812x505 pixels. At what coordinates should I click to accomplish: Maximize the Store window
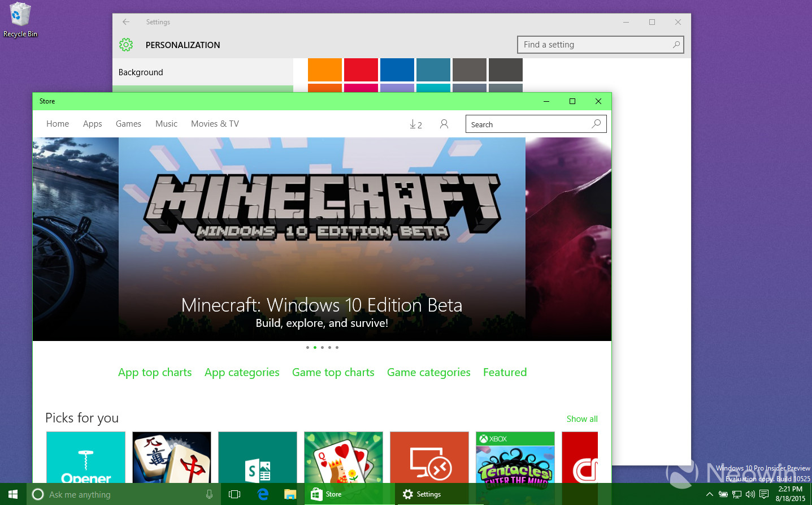tap(572, 101)
